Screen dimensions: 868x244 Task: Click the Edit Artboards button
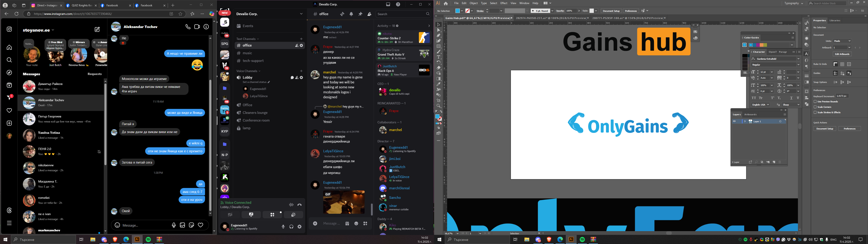[x=842, y=54]
